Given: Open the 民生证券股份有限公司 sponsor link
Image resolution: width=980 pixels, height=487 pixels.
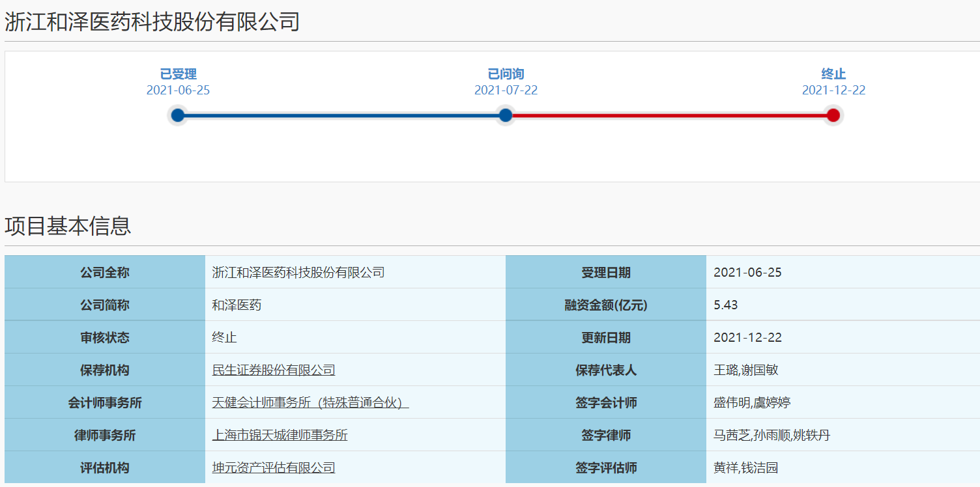Looking at the screenshot, I should click(x=274, y=370).
